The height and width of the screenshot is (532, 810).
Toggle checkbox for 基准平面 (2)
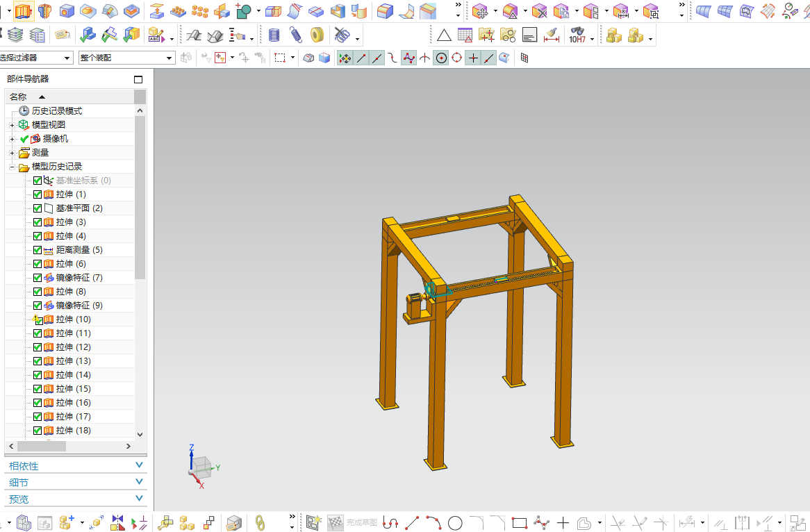[38, 208]
